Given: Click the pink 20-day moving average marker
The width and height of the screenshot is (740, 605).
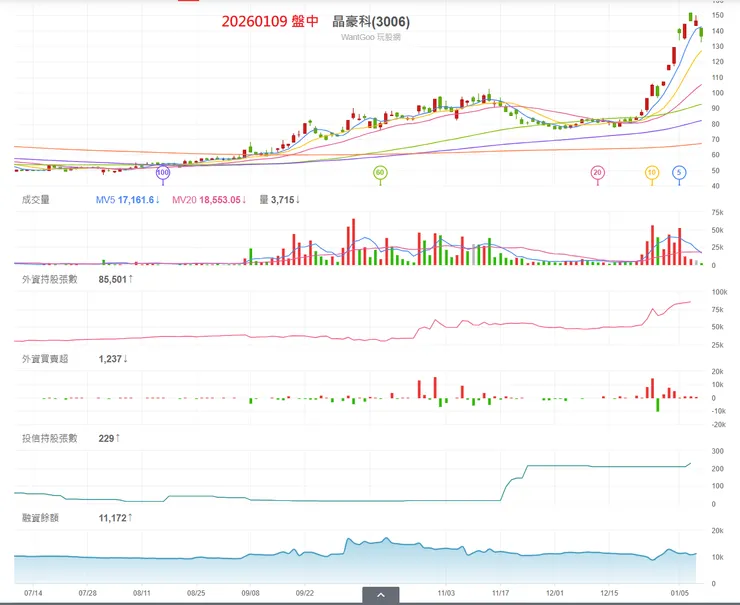Looking at the screenshot, I should [597, 173].
